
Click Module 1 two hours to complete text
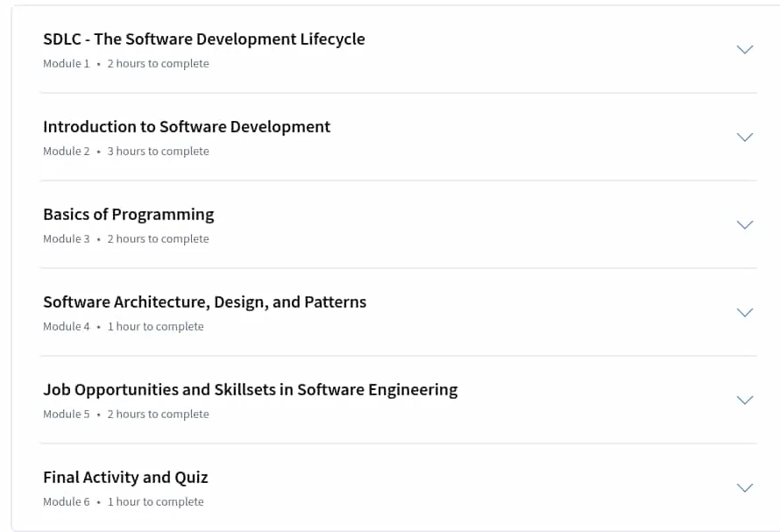pyautogui.click(x=126, y=64)
